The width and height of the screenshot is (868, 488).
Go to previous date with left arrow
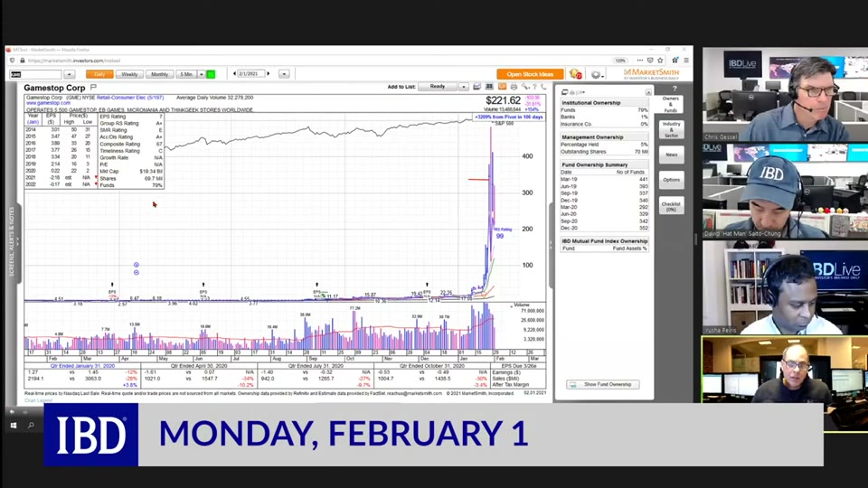[235, 73]
